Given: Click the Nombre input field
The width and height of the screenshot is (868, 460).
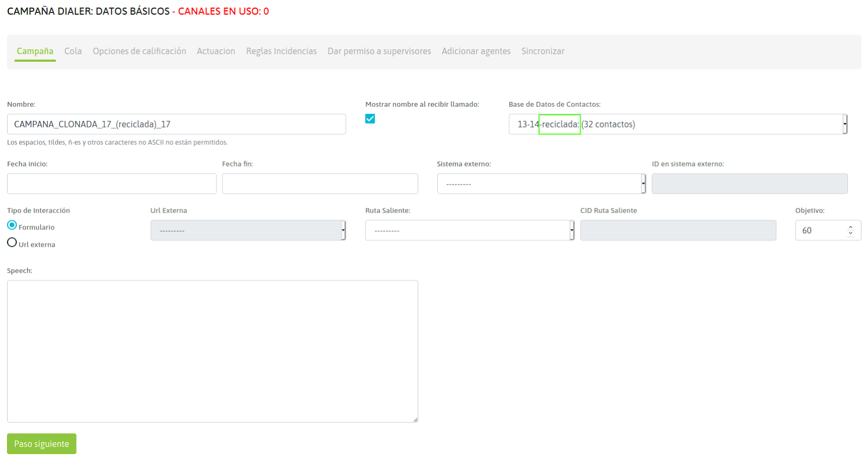Looking at the screenshot, I should (176, 124).
